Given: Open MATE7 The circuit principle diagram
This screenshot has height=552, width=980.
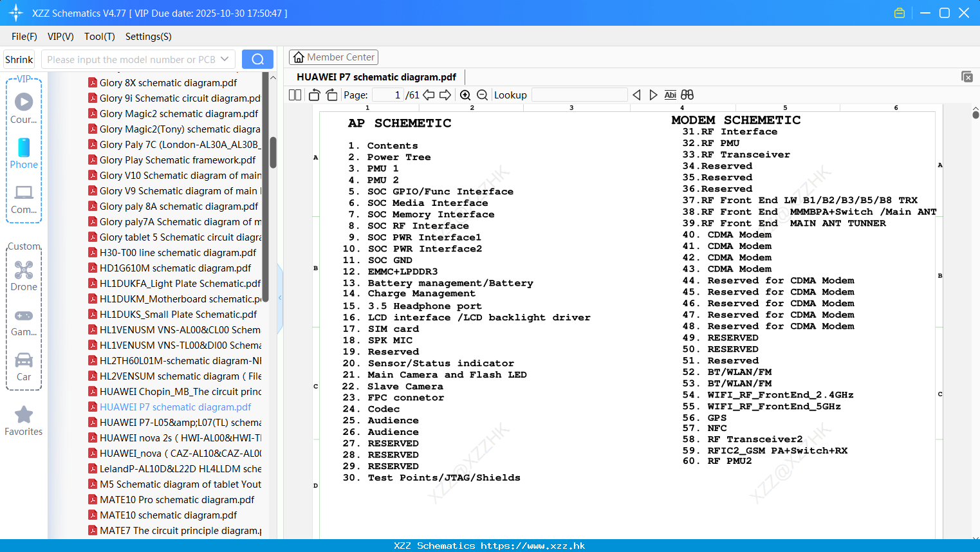Looking at the screenshot, I should tap(180, 530).
